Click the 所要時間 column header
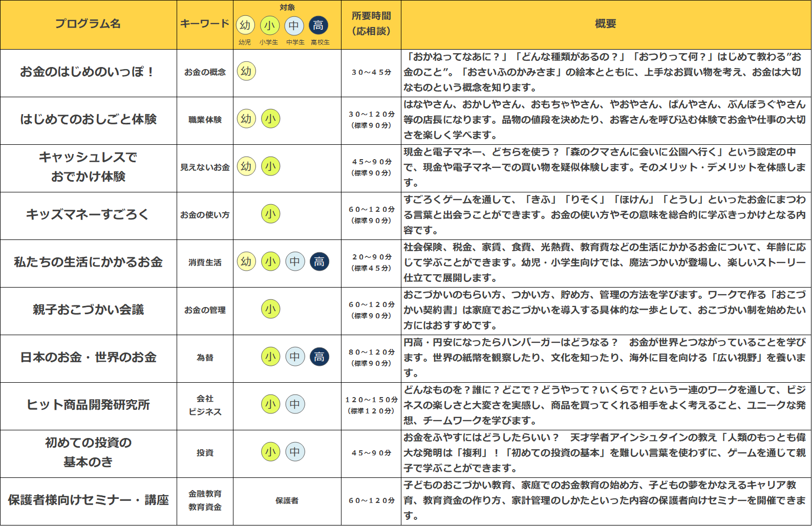 371,24
